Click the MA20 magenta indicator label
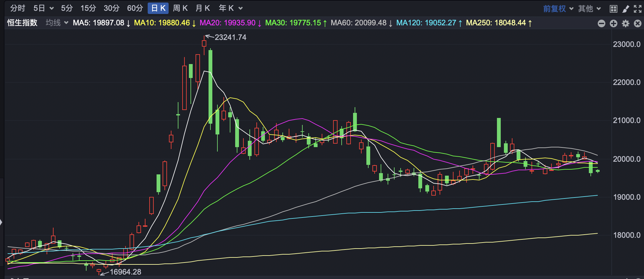The height and width of the screenshot is (279, 644). tap(228, 23)
